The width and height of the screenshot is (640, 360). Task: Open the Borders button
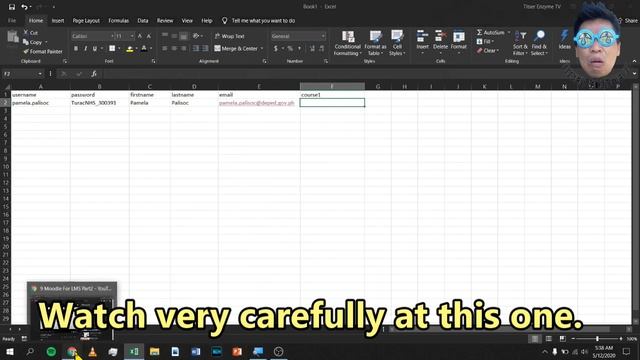pos(112,49)
